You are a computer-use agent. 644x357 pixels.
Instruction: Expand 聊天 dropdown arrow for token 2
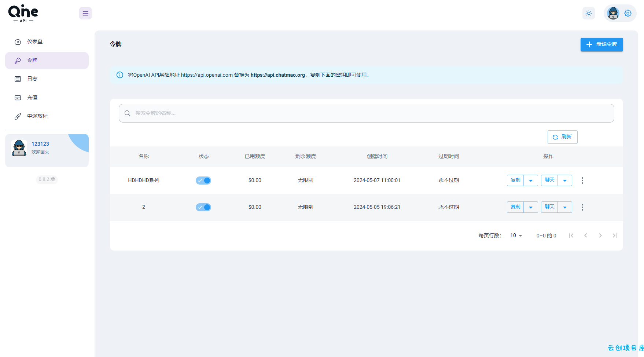[565, 207]
